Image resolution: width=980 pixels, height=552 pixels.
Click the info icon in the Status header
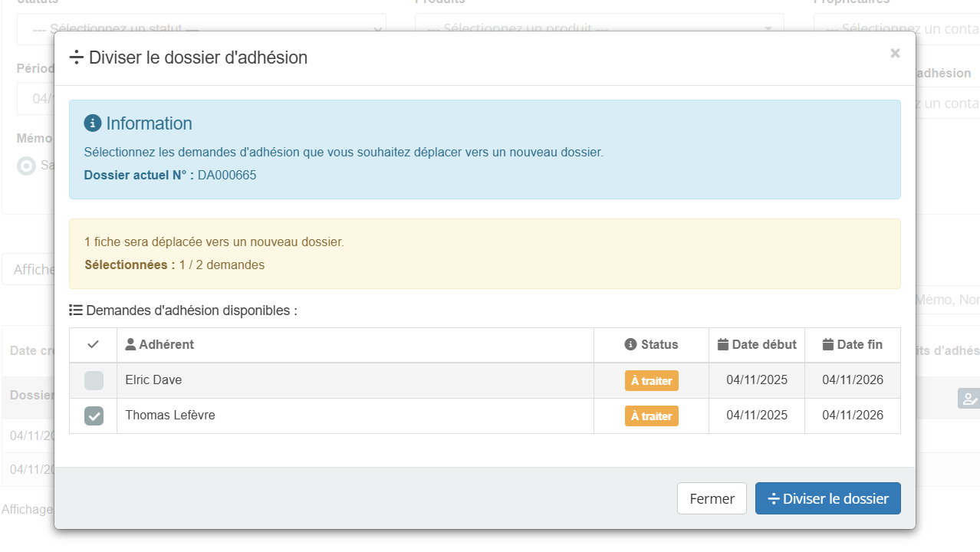click(631, 345)
